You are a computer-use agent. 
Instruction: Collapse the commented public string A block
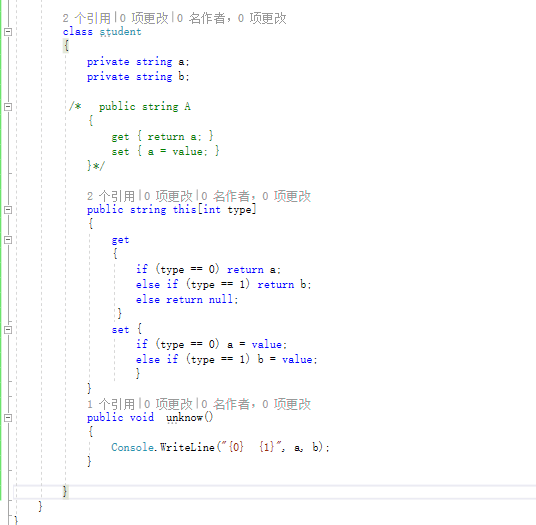[8, 107]
